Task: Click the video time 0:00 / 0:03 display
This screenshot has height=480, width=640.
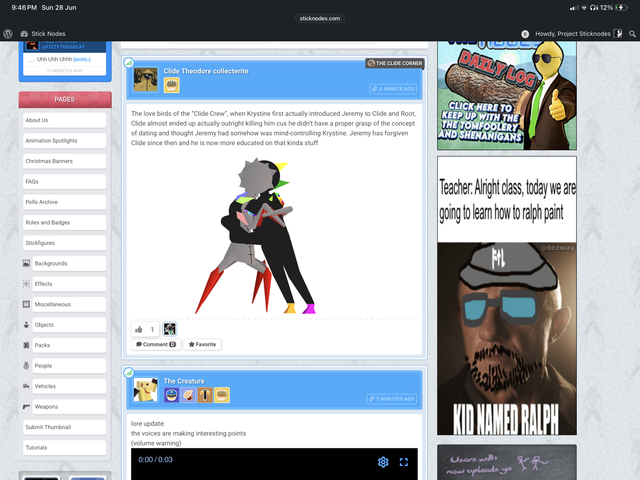Action: [x=155, y=460]
